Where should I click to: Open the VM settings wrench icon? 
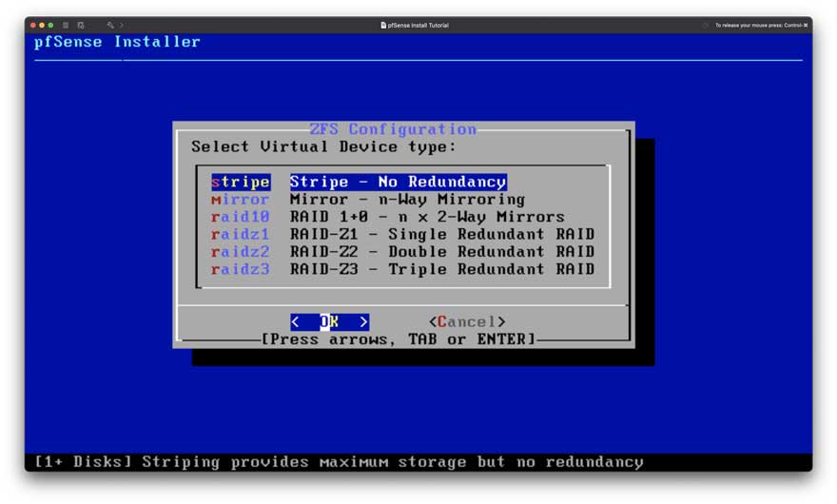[110, 25]
